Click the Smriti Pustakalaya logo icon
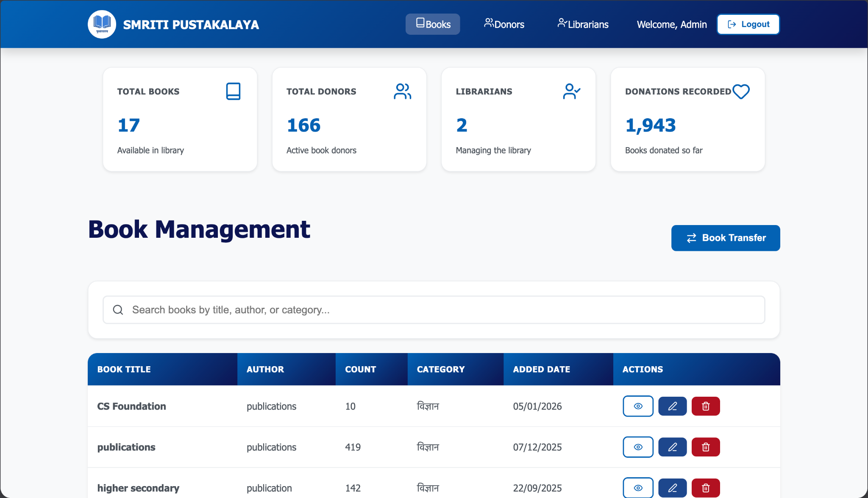 [102, 24]
